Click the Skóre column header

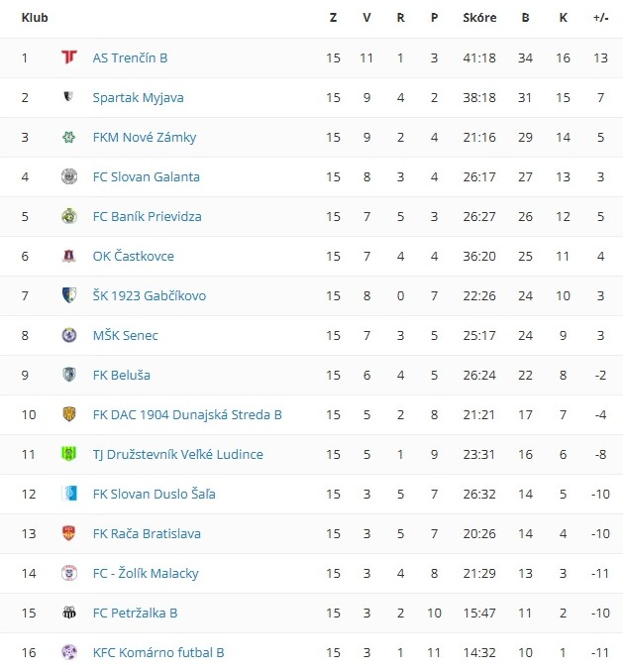[479, 18]
